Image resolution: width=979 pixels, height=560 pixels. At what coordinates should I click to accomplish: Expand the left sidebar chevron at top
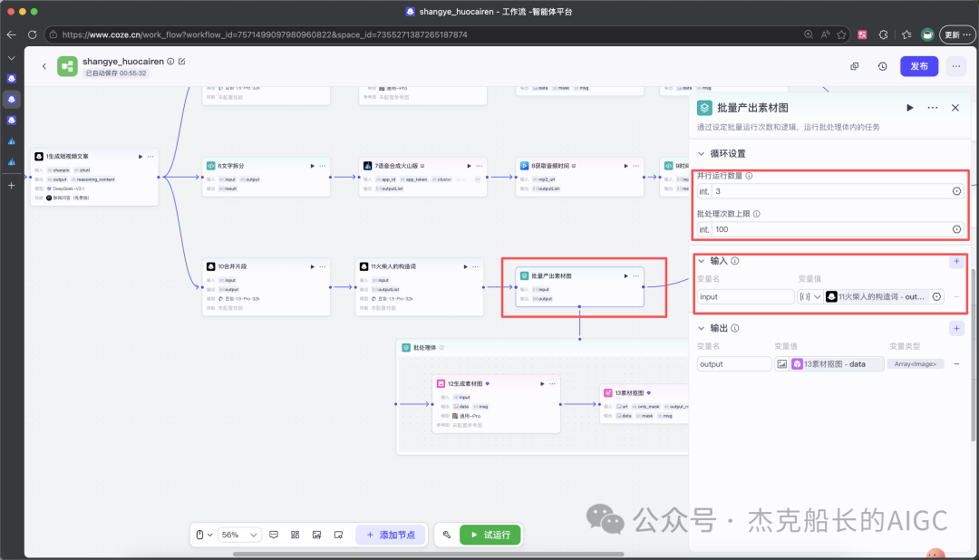11,58
